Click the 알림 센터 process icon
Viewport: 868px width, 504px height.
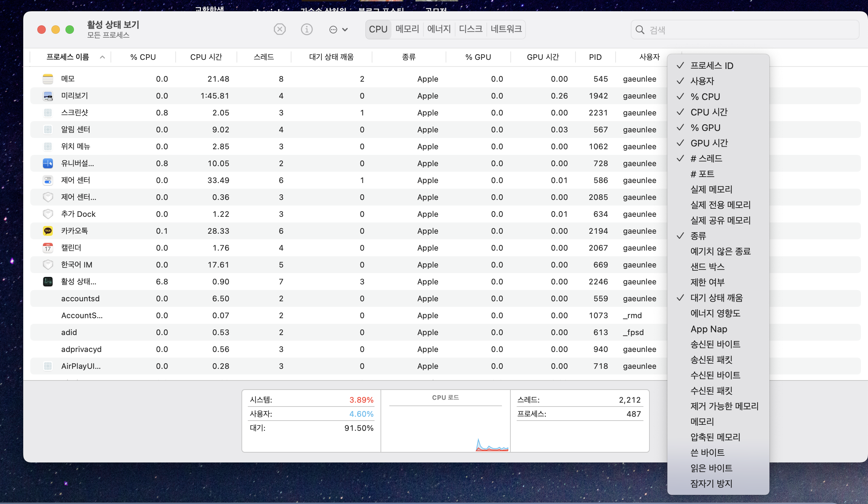[48, 130]
